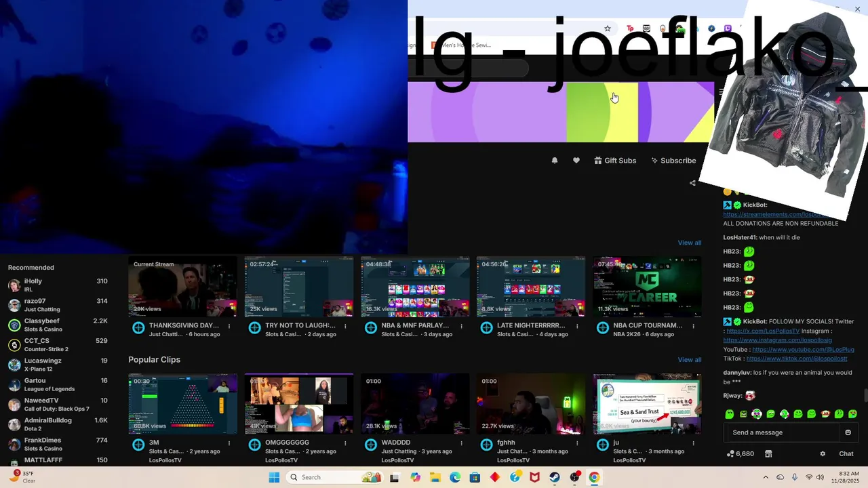Viewport: 868px width, 488px height.
Task: Open the taskbar weather widget
Action: 22,476
